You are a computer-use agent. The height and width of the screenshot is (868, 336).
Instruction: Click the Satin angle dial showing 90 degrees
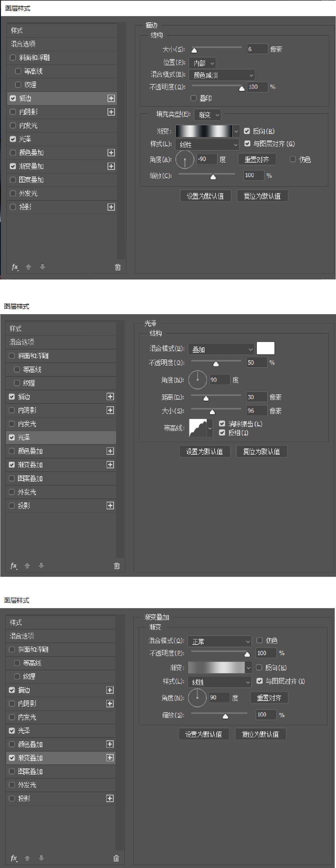point(197,380)
